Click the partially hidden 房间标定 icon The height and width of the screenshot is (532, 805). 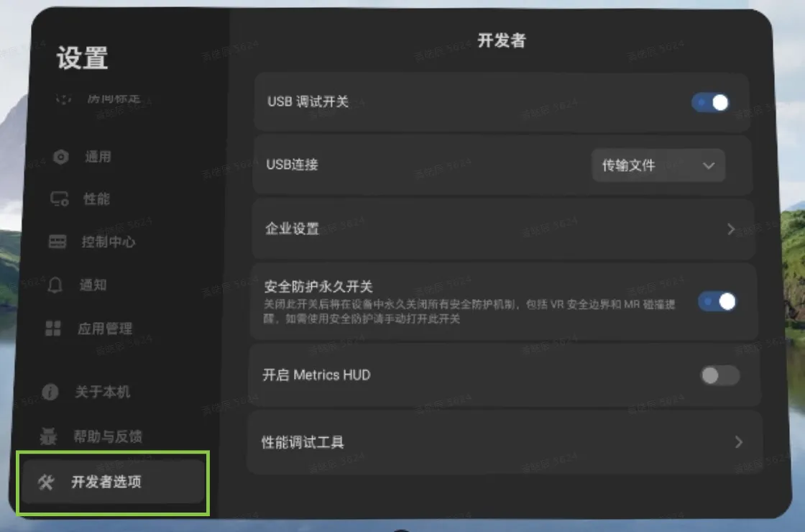[64, 99]
